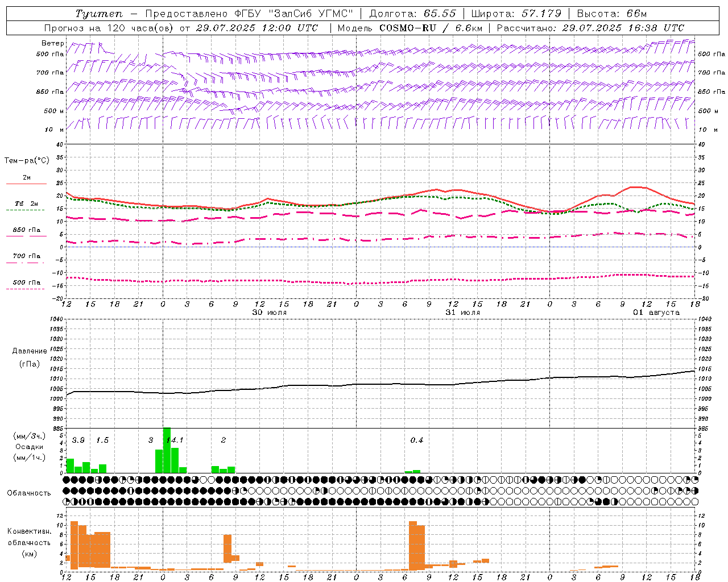
Task: Click the 'Td 2м' dew point legend label
Action: pos(27,203)
